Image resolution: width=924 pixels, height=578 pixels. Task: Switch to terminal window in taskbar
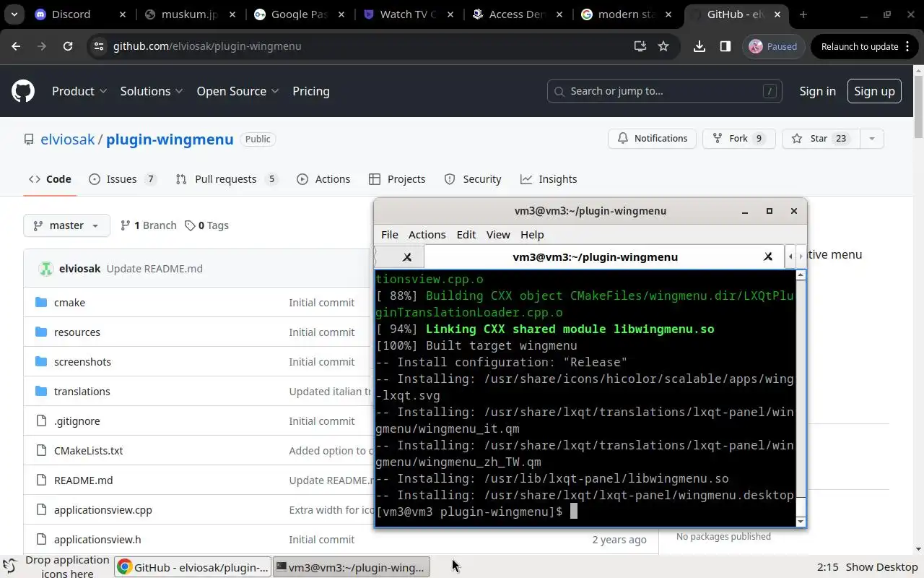[352, 567]
